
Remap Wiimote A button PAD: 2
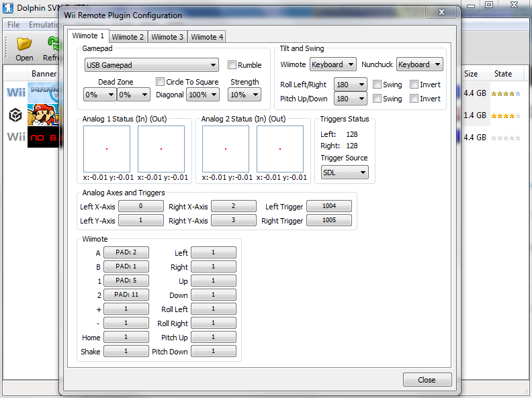(126, 252)
